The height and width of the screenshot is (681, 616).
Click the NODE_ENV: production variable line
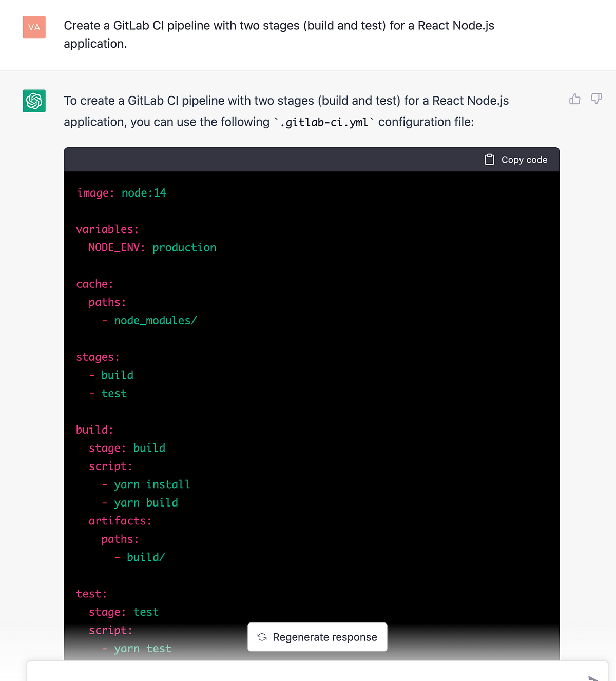coord(152,247)
